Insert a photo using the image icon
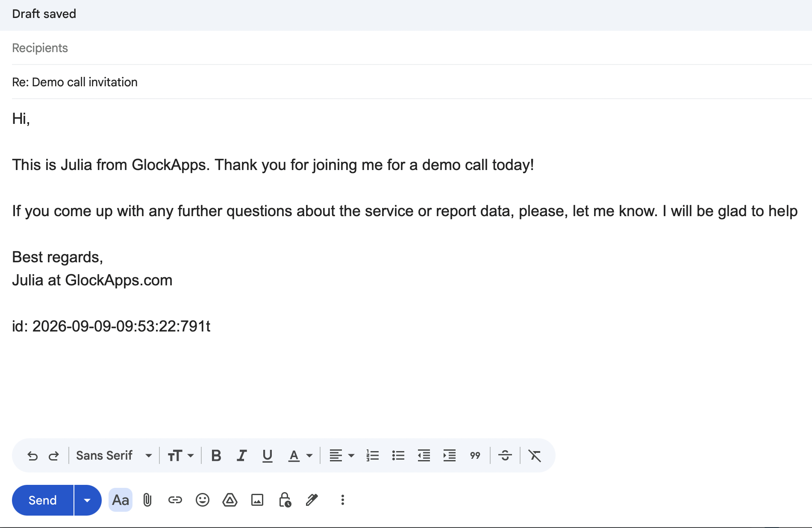 click(x=257, y=500)
